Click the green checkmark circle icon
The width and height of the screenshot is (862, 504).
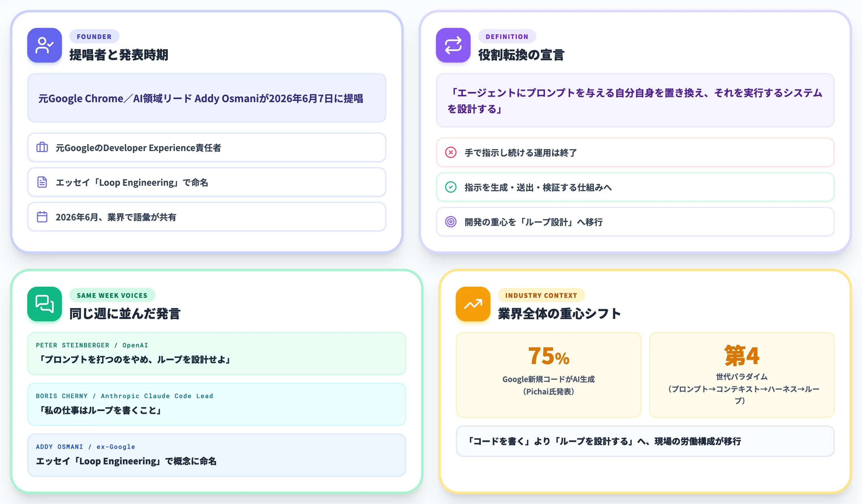coord(451,187)
